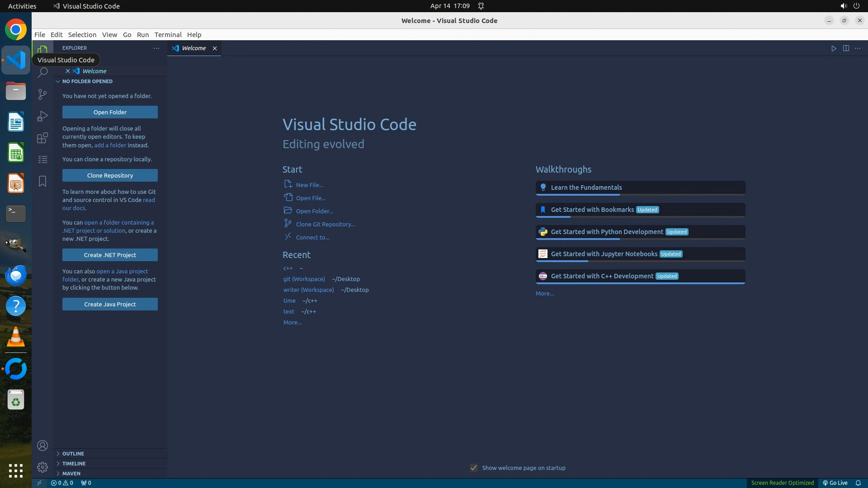The width and height of the screenshot is (868, 488).
Task: Collapse the No Folder Opened section
Action: 87,81
